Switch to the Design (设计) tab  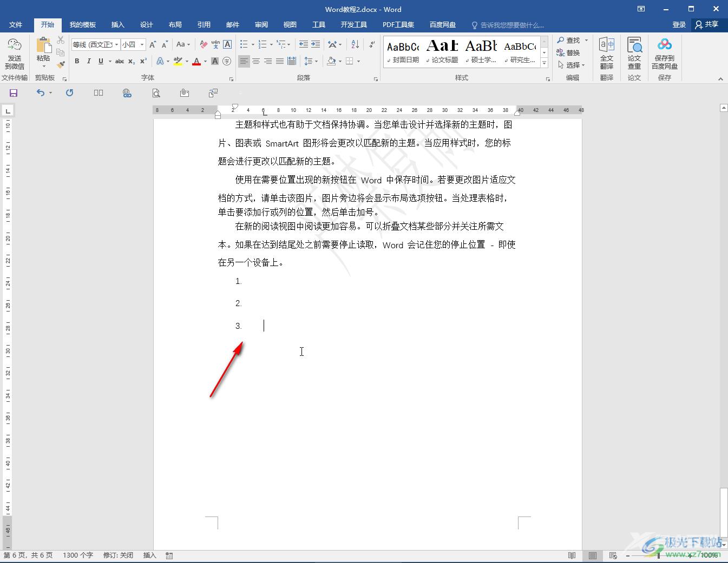click(147, 25)
